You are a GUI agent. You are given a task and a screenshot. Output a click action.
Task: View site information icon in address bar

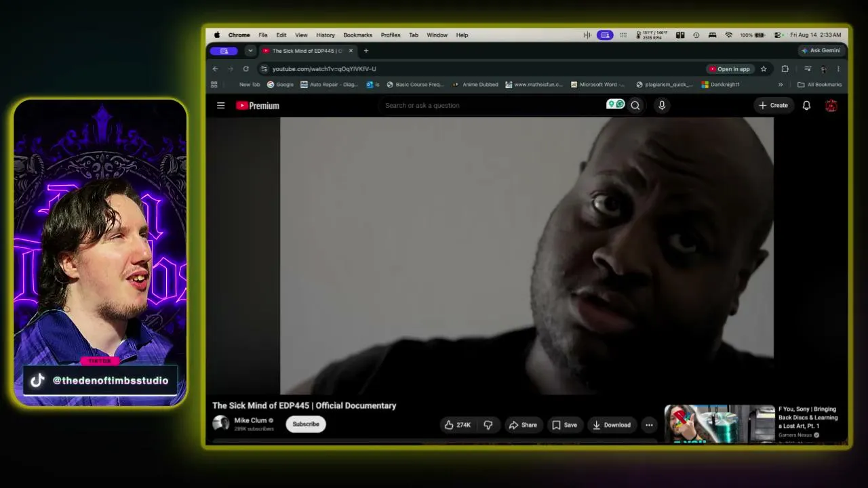tap(264, 68)
